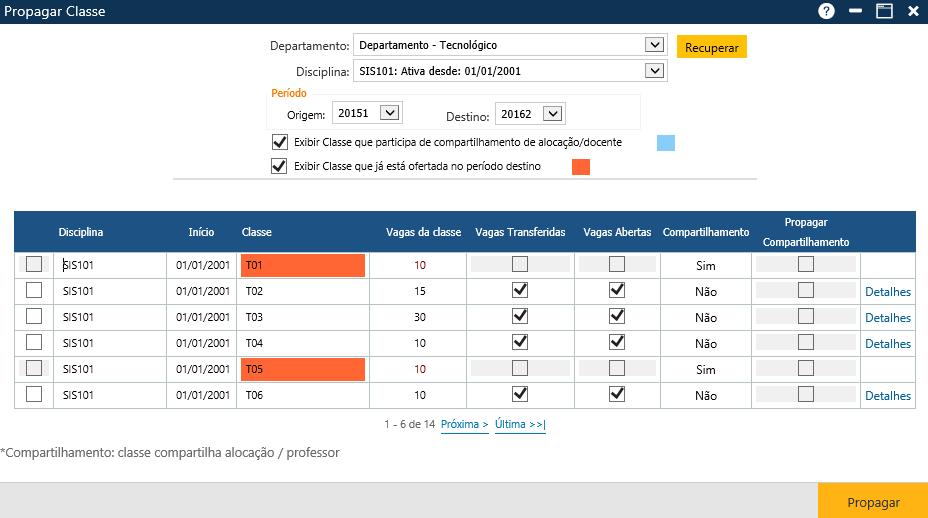Screen dimensions: 928x518
Task: Click the help question mark icon
Action: click(x=826, y=11)
